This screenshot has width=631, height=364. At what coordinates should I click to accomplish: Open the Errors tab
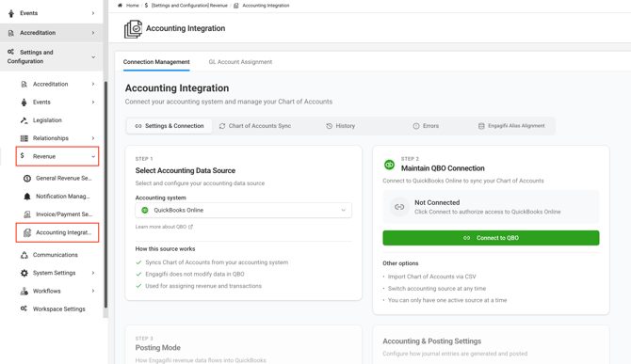point(426,126)
